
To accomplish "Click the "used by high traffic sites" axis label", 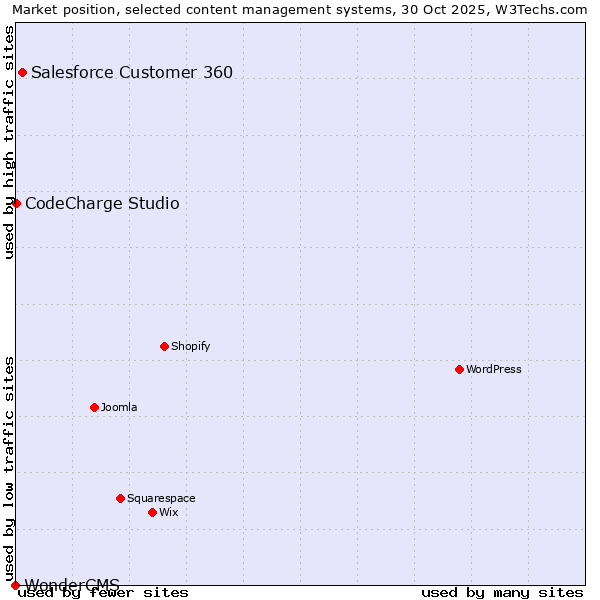I will click(9, 142).
